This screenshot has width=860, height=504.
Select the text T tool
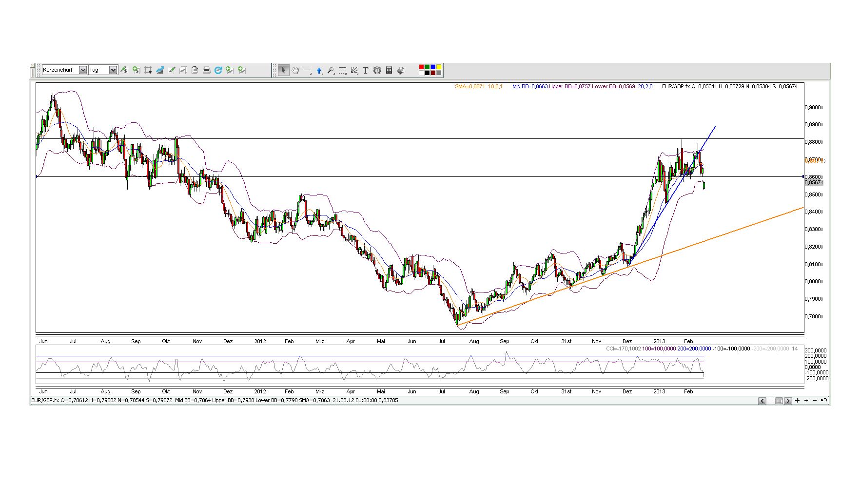[x=366, y=70]
